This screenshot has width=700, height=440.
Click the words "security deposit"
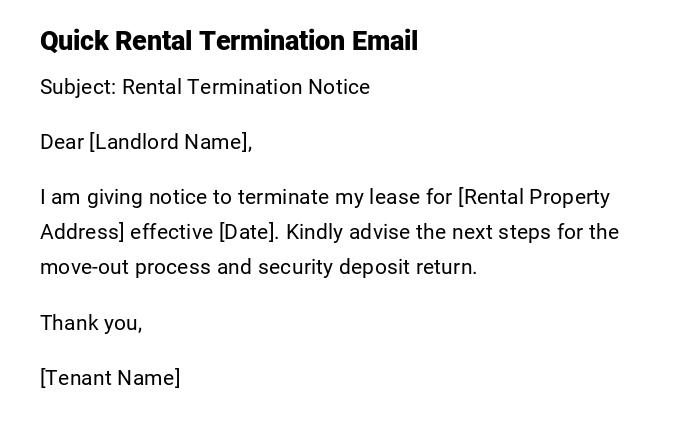325,267
